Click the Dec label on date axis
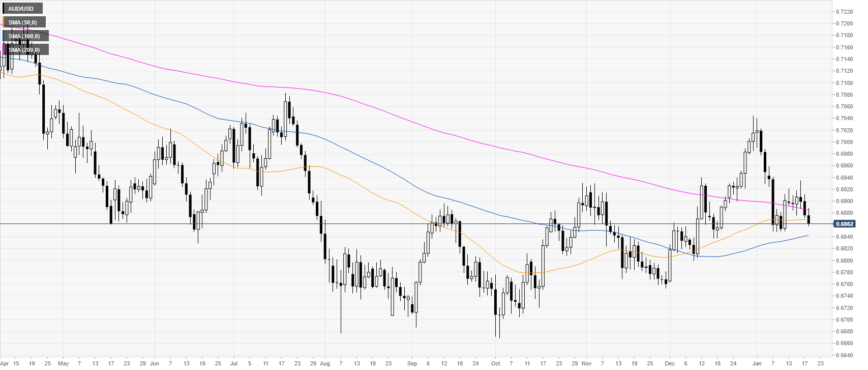This screenshot has width=868, height=370. pyautogui.click(x=669, y=363)
